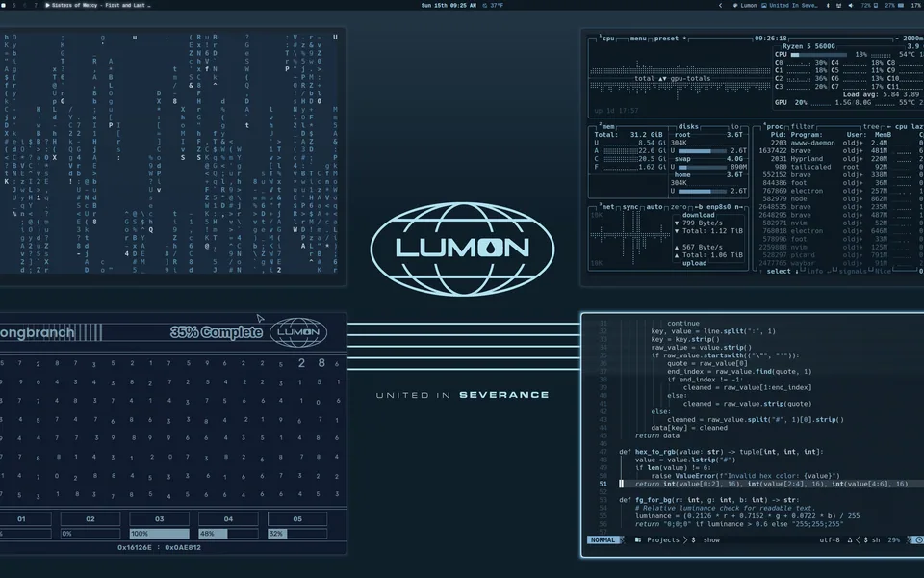Image resolution: width=924 pixels, height=578 pixels.
Task: Click the enlarged number 8 in the refiner grid
Action: pyautogui.click(x=321, y=363)
